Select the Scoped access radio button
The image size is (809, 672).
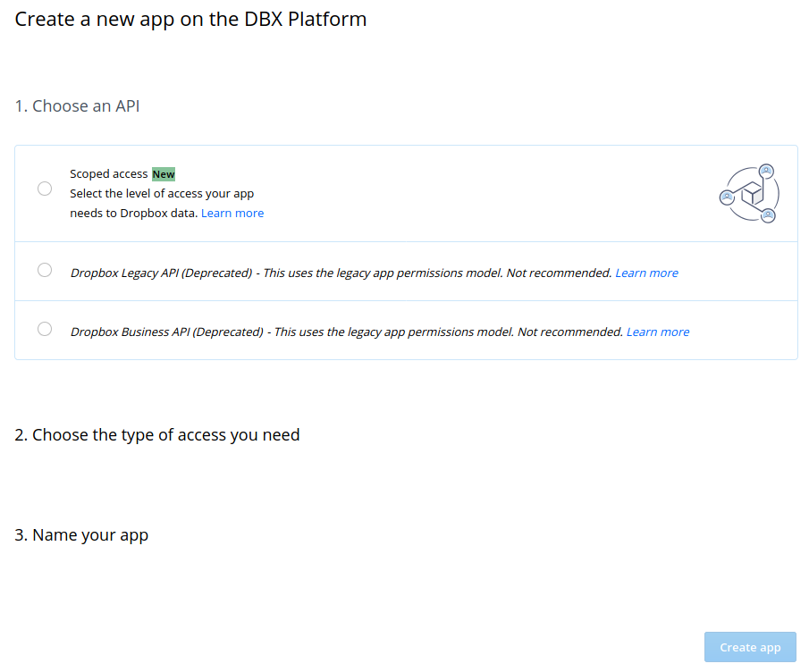click(x=45, y=189)
